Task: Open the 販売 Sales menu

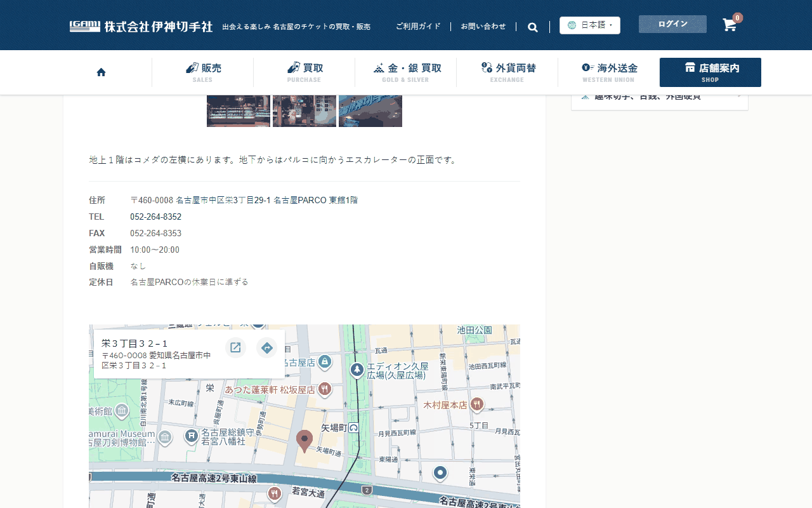Action: [203, 72]
